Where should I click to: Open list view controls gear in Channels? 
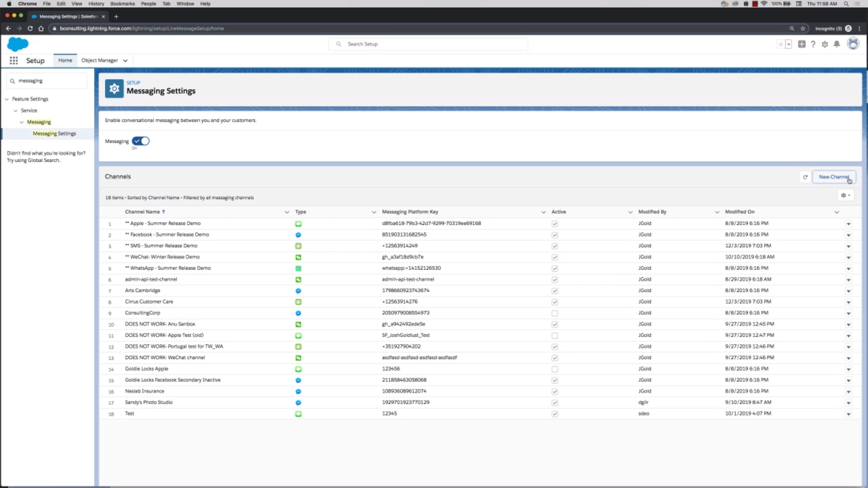tap(845, 196)
